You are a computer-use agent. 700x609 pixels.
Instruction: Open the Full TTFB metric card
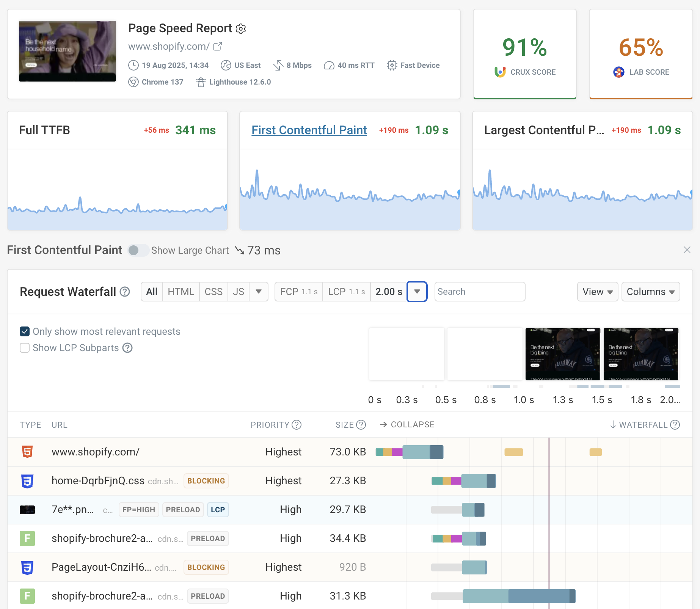point(118,171)
